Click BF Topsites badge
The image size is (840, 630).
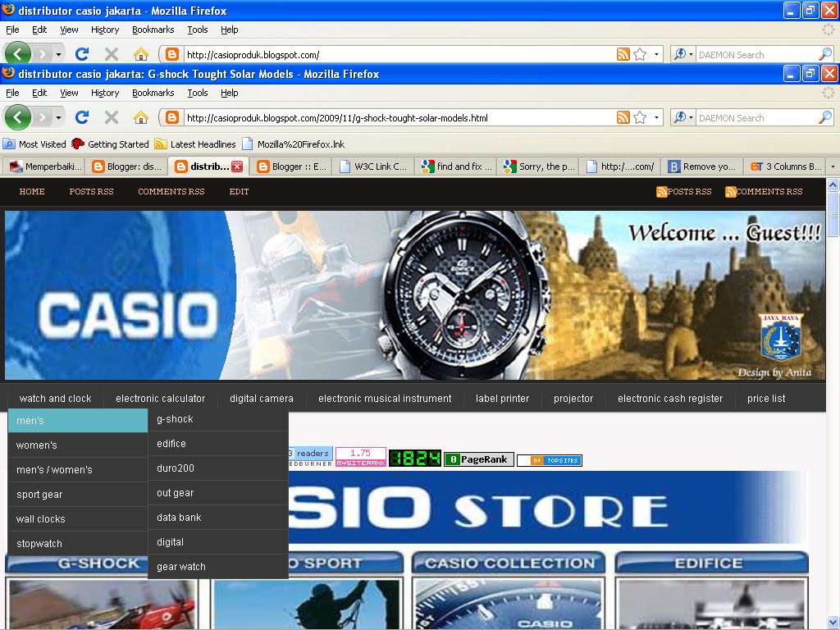tap(549, 460)
